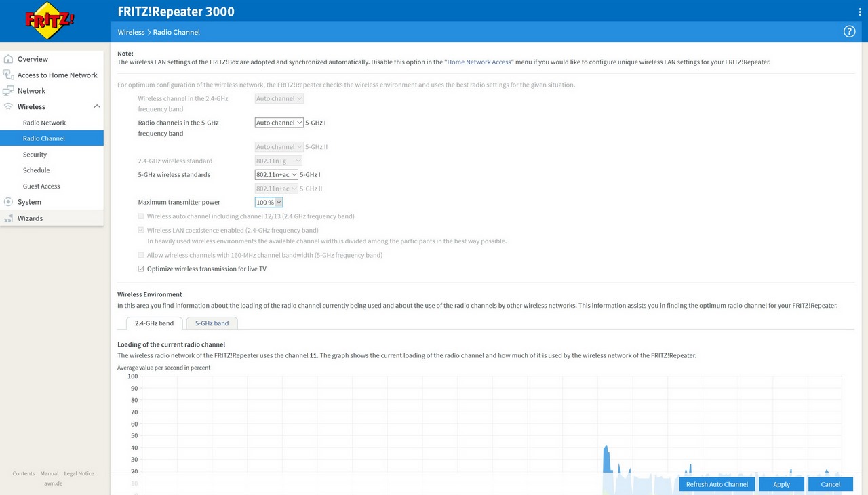Open the Legal Notice footer link
868x495 pixels.
coord(79,473)
